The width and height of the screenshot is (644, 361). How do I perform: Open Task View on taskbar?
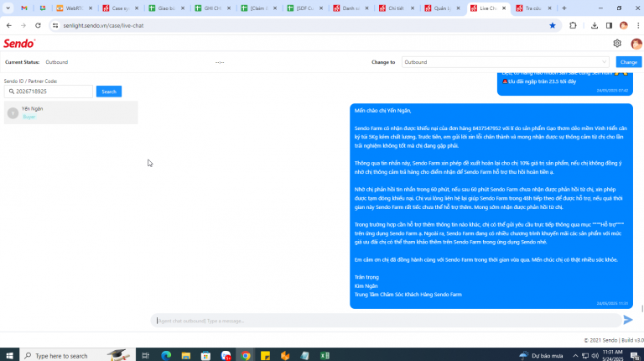(x=145, y=355)
